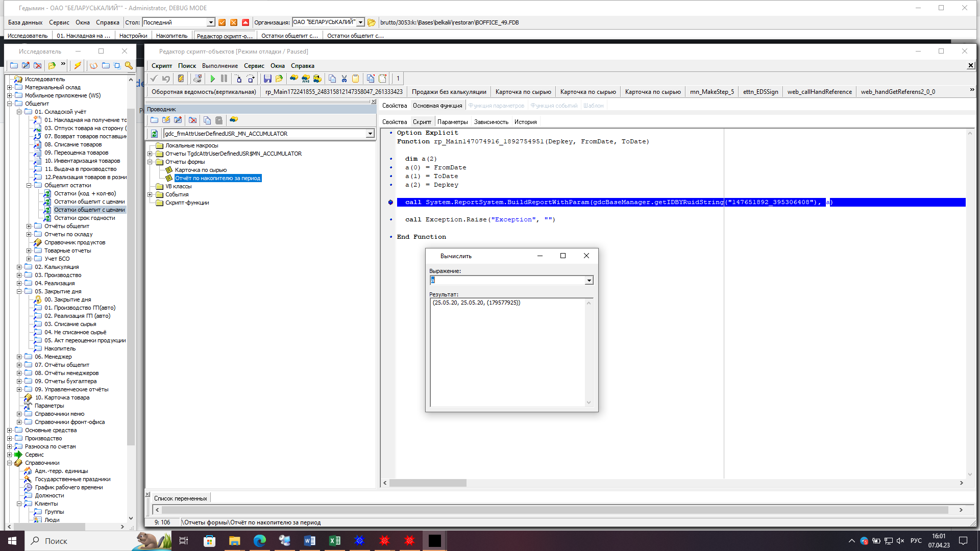Switch to the Параметры tab
The width and height of the screenshot is (980, 551).
pyautogui.click(x=452, y=122)
